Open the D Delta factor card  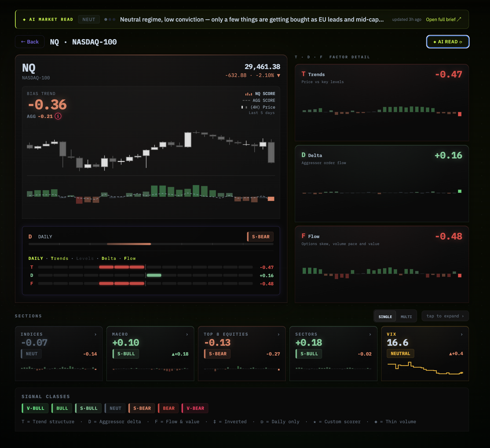(382, 184)
